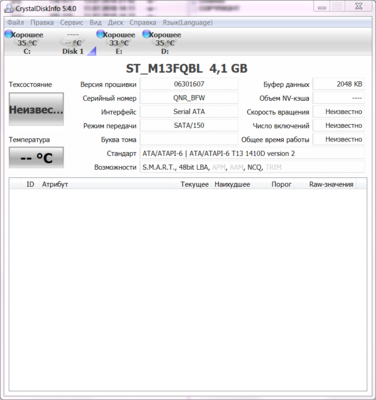The image size is (376, 400).
Task: Click the Серийный номер label
Action: [110, 98]
